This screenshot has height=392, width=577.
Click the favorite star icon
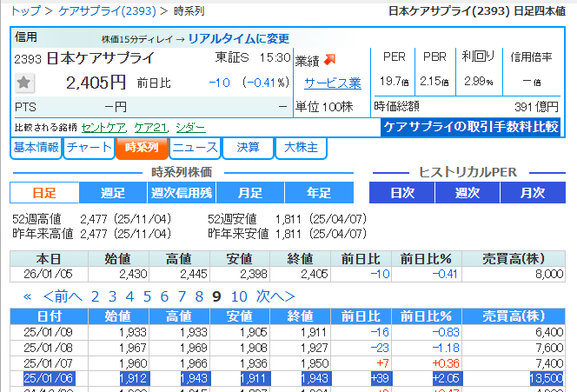click(x=24, y=83)
